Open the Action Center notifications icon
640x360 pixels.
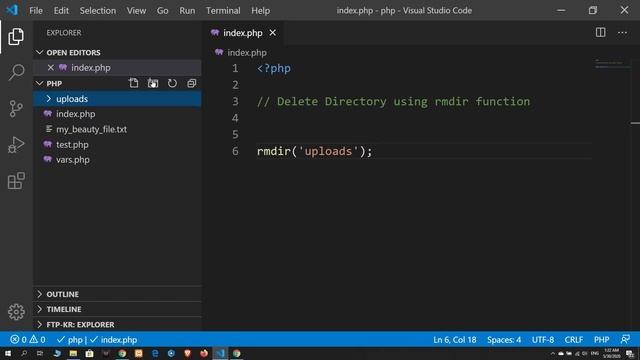[630, 353]
